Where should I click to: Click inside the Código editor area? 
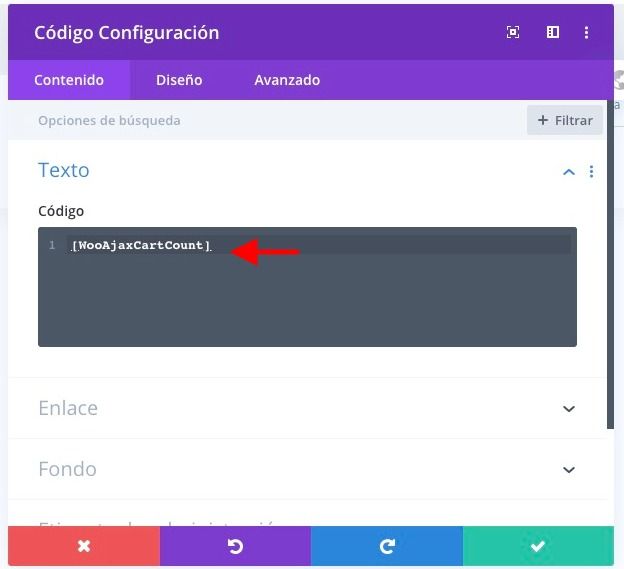(x=307, y=287)
